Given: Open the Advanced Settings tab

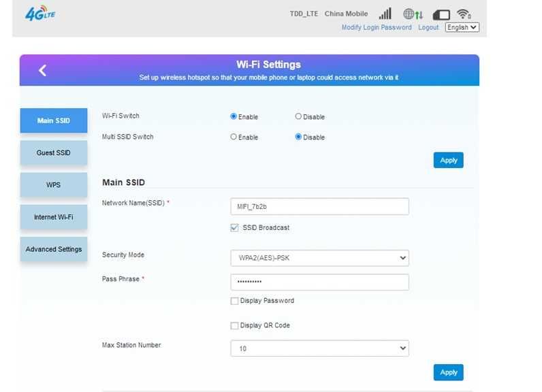Looking at the screenshot, I should click(x=54, y=249).
